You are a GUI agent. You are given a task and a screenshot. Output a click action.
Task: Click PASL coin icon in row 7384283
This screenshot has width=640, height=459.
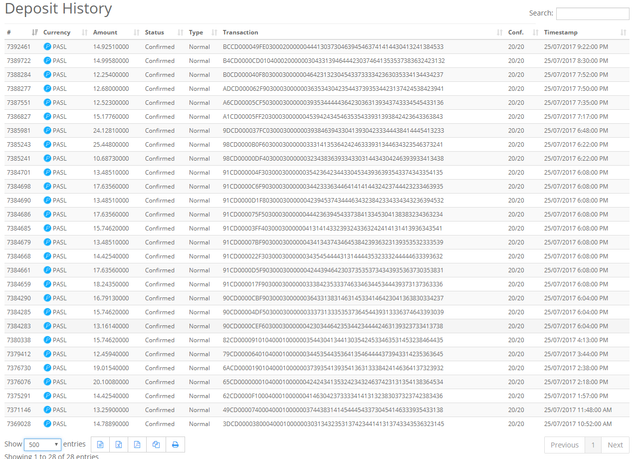47,326
